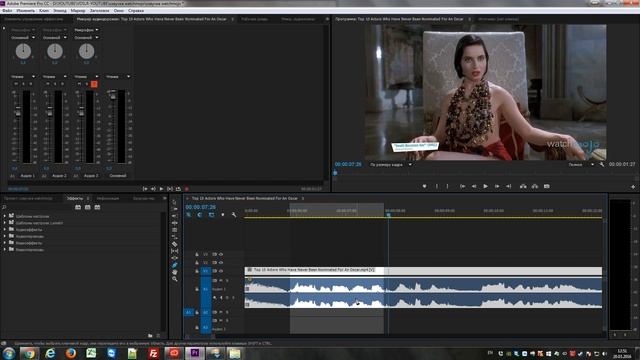This screenshot has height=360, width=640.
Task: Click the first effects filter badge icon
Action: [78, 207]
